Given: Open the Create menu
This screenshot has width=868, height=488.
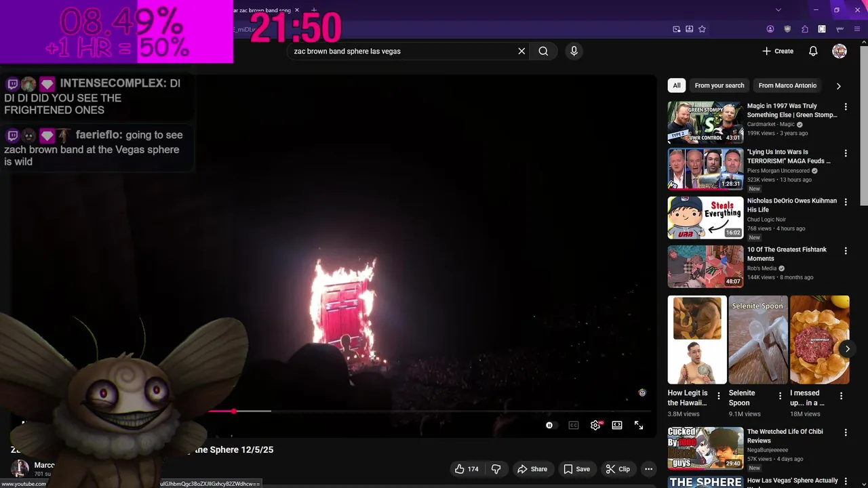Looking at the screenshot, I should click(778, 51).
